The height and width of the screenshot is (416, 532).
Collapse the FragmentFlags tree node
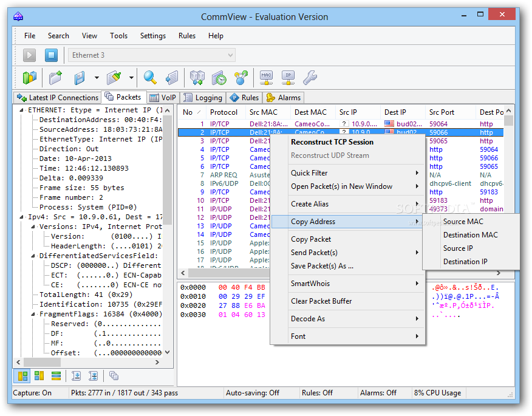pos(33,314)
